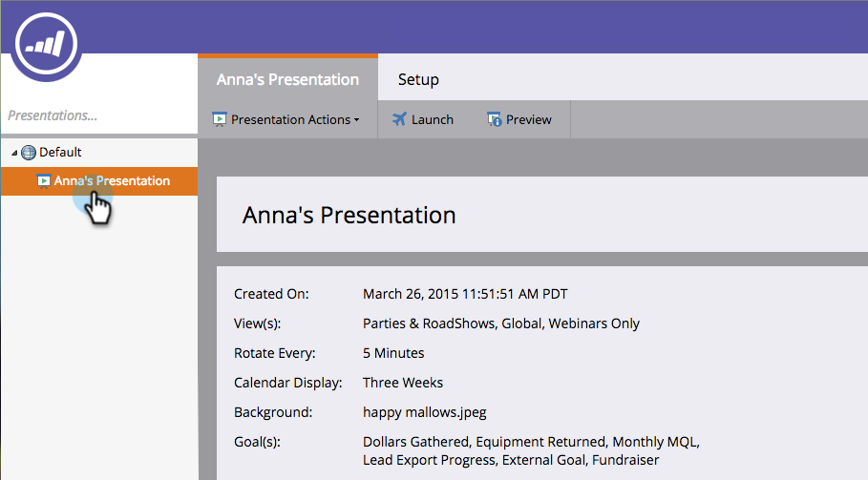Select Anna's Presentation label in sidebar tree

pos(112,181)
